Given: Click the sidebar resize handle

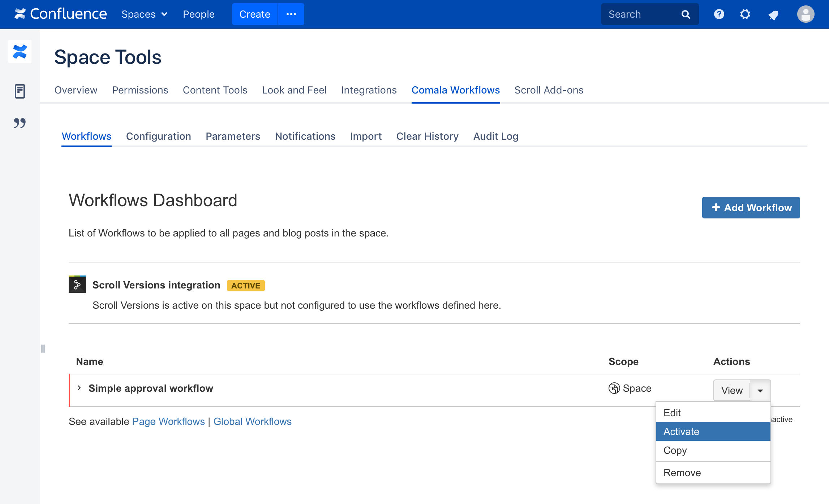Looking at the screenshot, I should tap(43, 349).
